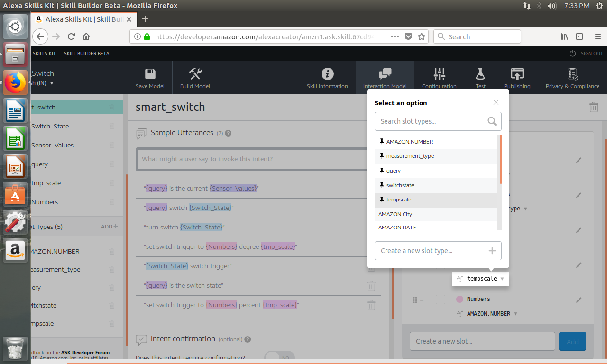607x364 pixels.
Task: Go back in browser history
Action: coord(40,36)
